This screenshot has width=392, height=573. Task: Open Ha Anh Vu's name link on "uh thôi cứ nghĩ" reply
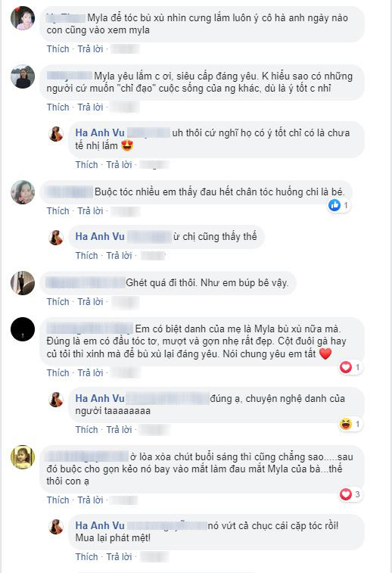pos(100,132)
